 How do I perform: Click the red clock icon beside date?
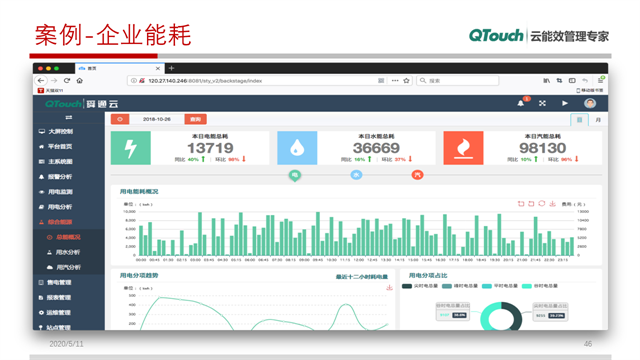[120, 119]
